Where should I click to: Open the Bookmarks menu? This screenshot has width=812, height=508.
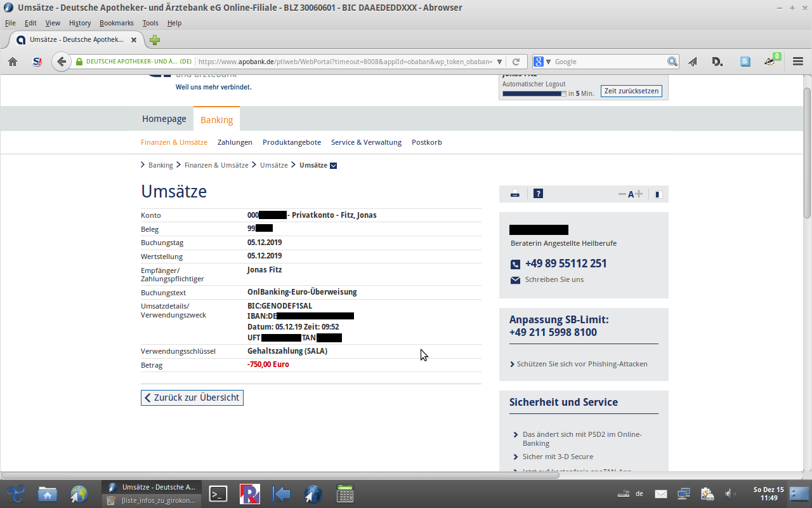click(x=116, y=23)
